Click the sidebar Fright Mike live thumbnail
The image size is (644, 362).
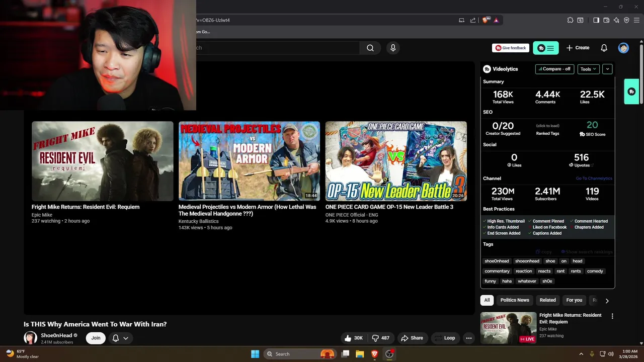coord(508,328)
